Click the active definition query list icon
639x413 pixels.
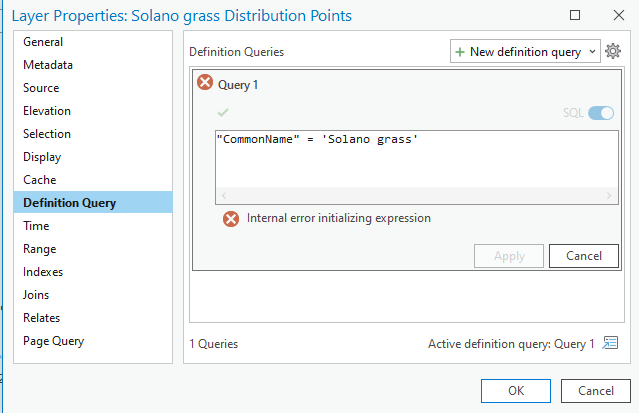tap(610, 343)
